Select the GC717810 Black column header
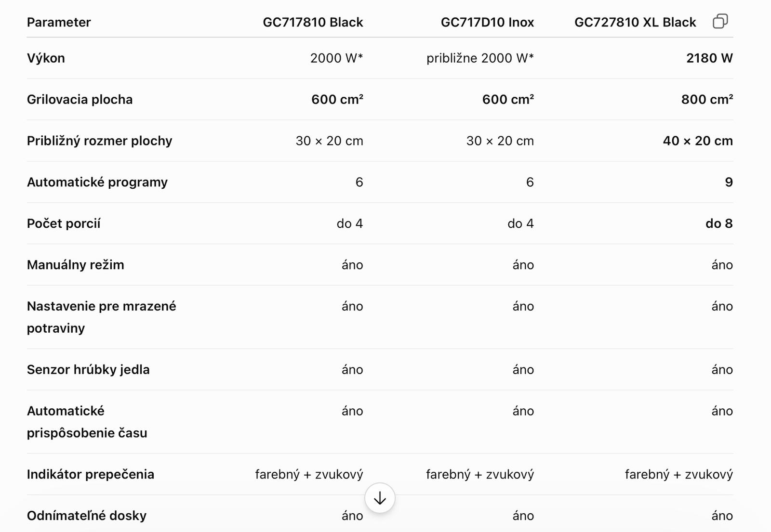Image resolution: width=771 pixels, height=532 pixels. coord(313,22)
